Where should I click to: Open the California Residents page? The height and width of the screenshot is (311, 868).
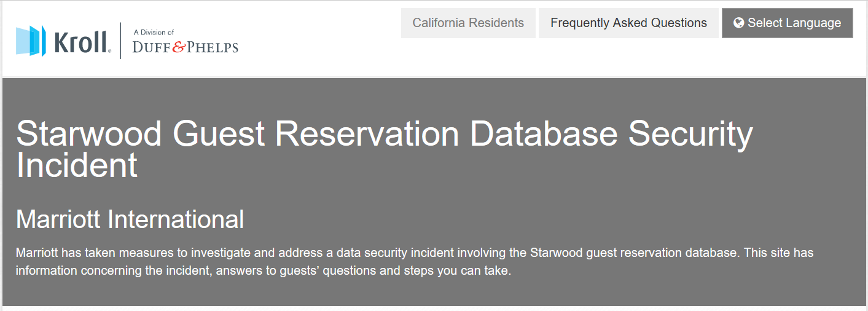click(468, 23)
